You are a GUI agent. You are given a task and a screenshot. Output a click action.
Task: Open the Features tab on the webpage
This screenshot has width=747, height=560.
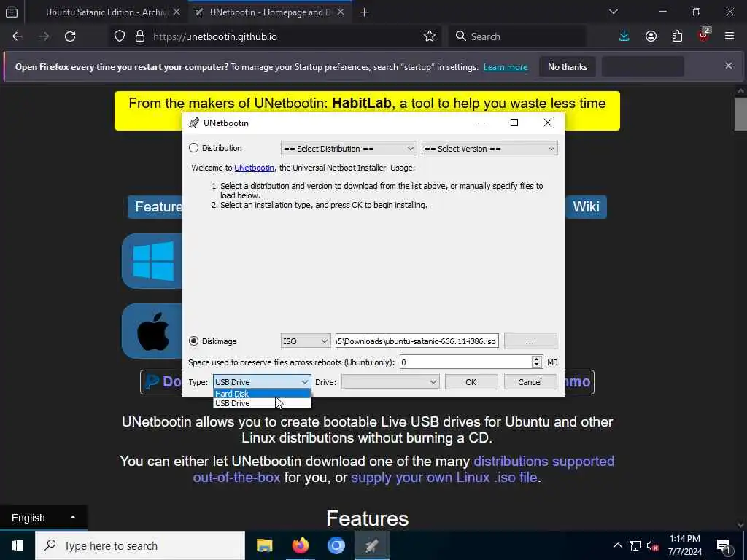click(155, 207)
